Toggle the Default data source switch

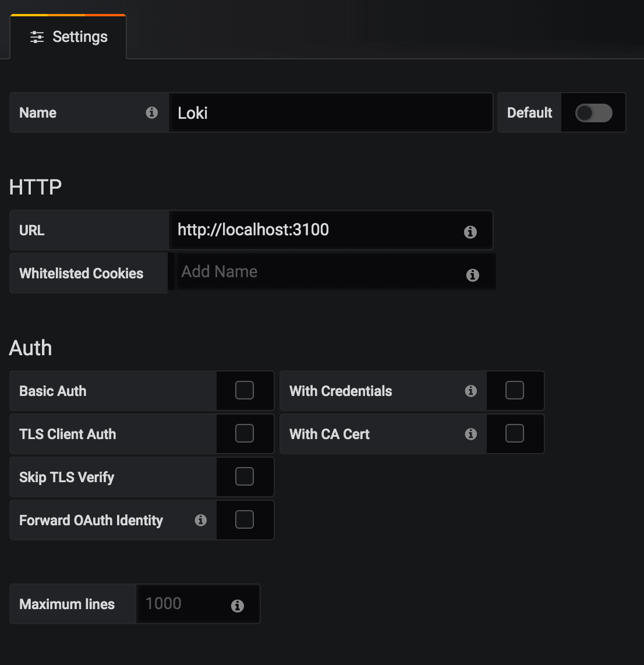(593, 113)
